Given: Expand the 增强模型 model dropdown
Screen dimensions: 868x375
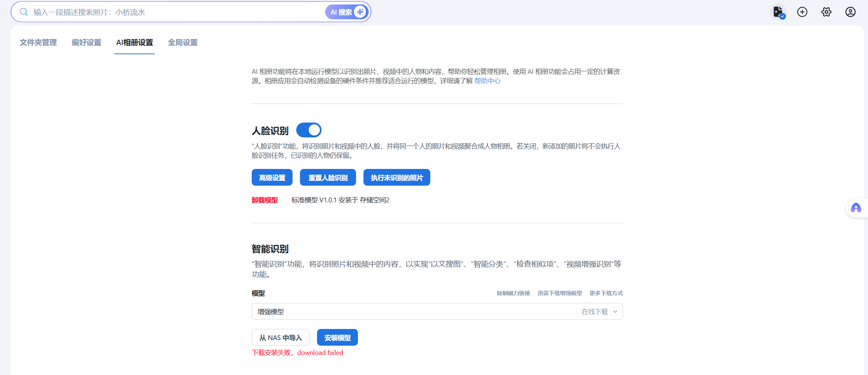Looking at the screenshot, I should point(408,312).
